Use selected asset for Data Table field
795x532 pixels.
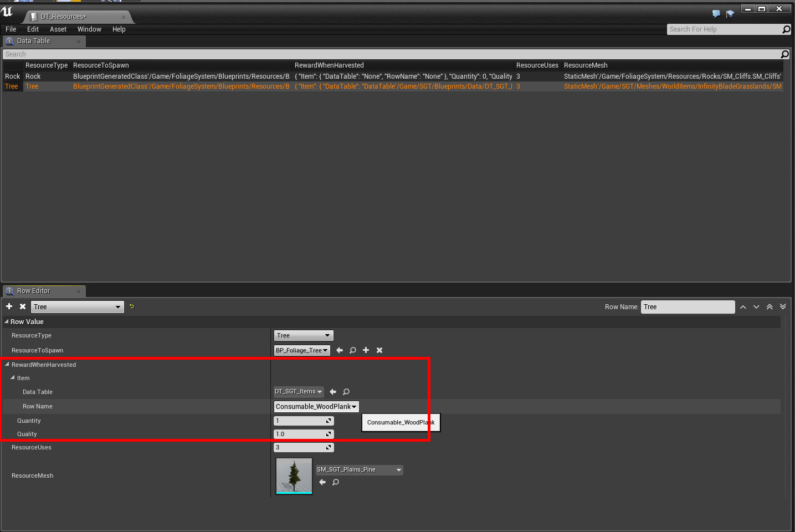click(333, 392)
